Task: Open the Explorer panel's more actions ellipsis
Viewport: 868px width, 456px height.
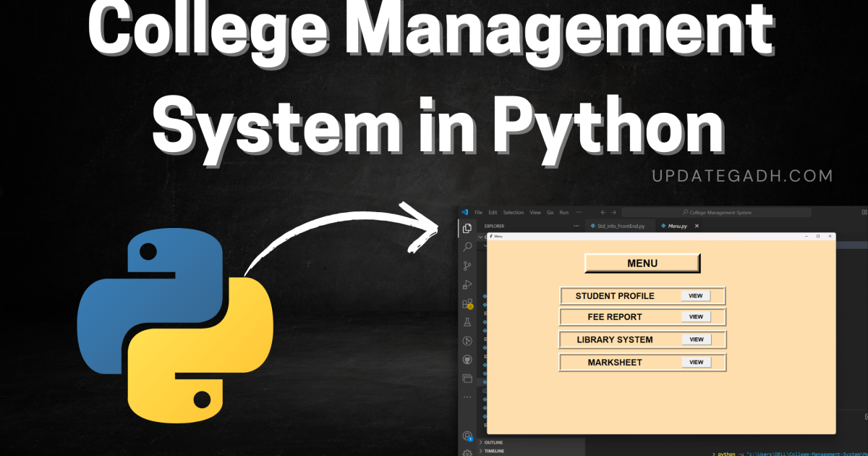Action: click(x=576, y=226)
